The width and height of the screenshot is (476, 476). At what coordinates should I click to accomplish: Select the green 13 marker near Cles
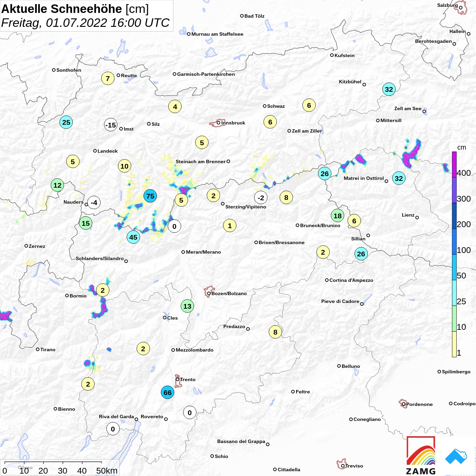[187, 306]
